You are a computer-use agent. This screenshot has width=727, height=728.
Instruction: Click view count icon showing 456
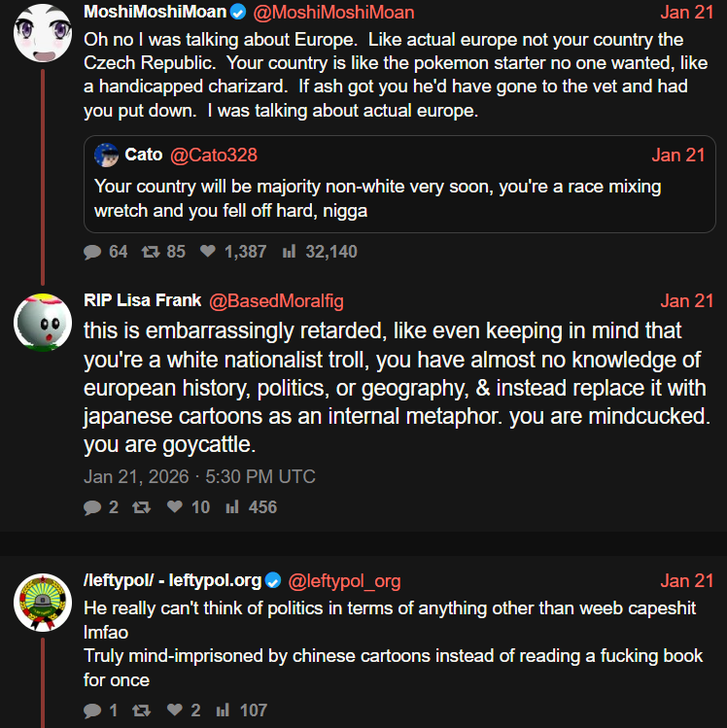[x=233, y=507]
